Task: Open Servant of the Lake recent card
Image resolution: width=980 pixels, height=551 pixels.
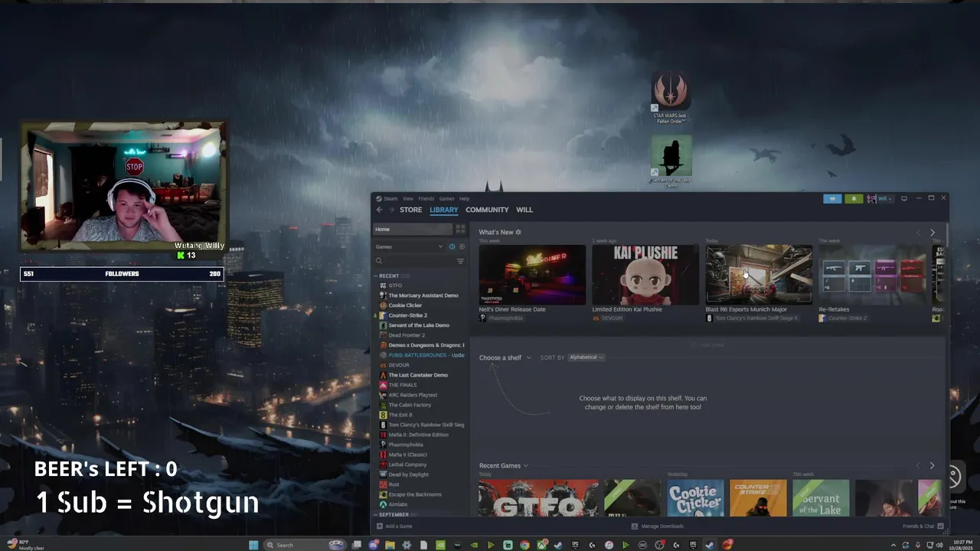Action: [x=821, y=498]
